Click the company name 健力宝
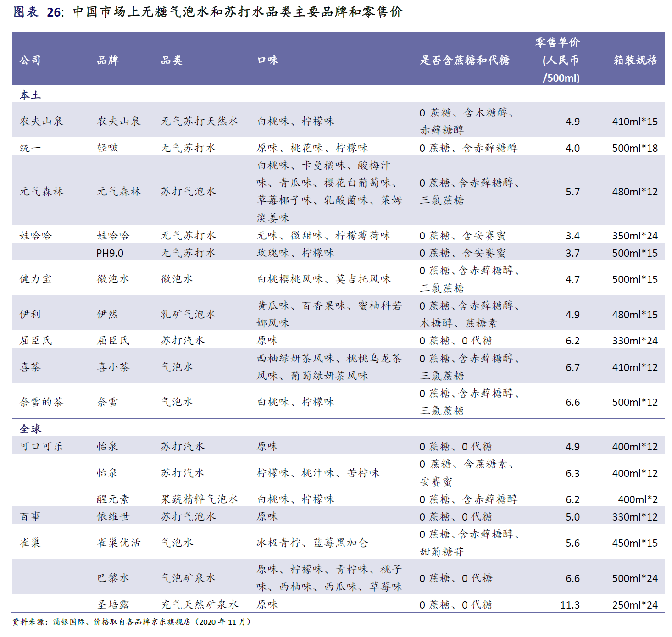Image resolution: width=672 pixels, height=637 pixels. click(x=36, y=279)
